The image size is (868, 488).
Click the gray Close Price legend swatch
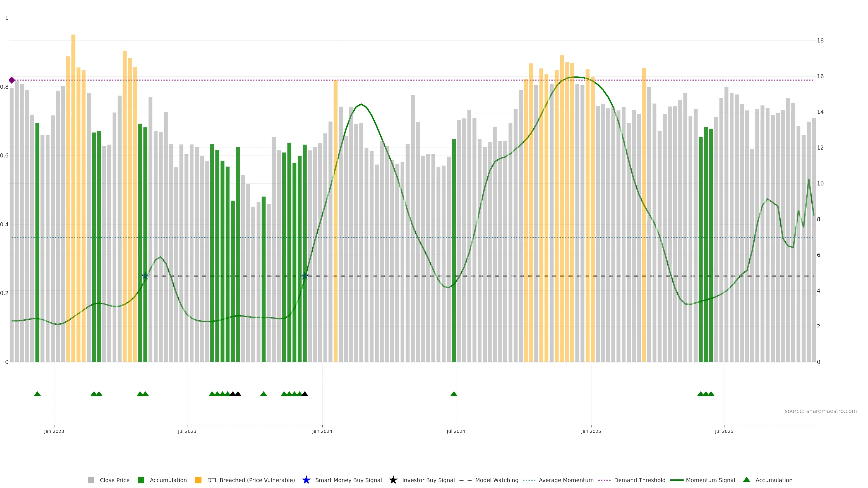(x=91, y=480)
